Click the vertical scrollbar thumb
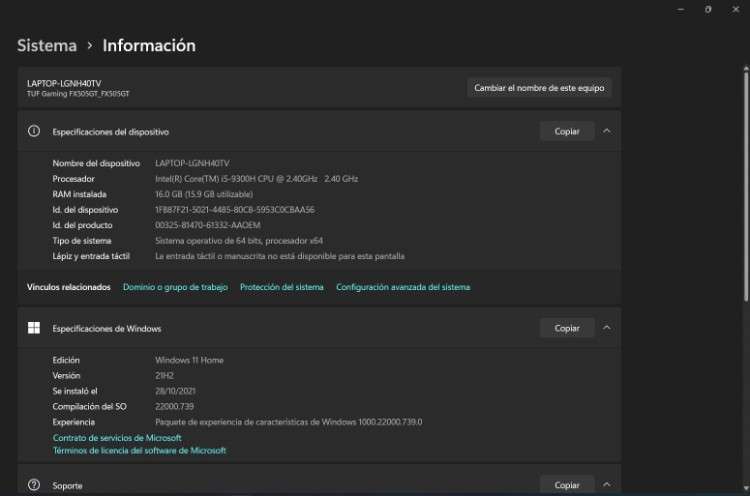 (746, 187)
